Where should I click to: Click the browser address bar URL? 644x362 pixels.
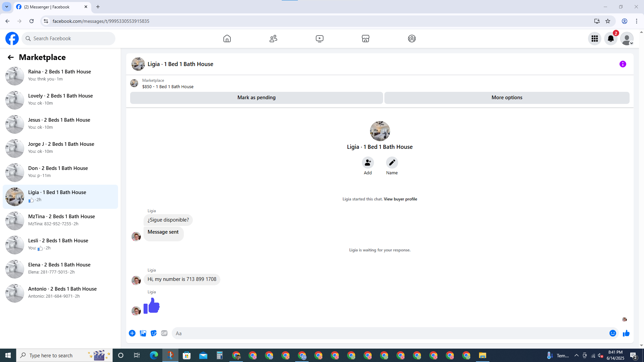[x=101, y=21]
